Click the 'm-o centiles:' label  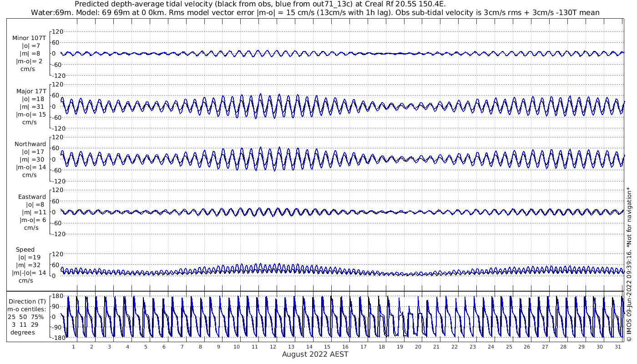[26, 309]
